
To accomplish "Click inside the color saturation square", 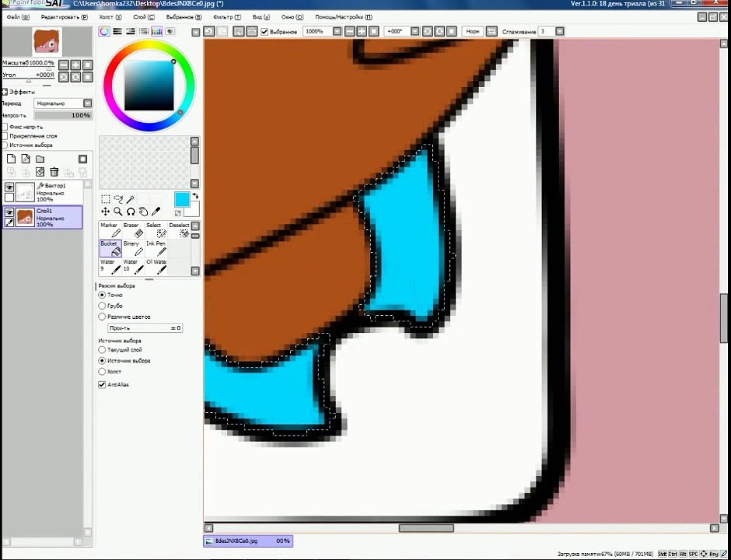I will click(x=149, y=86).
